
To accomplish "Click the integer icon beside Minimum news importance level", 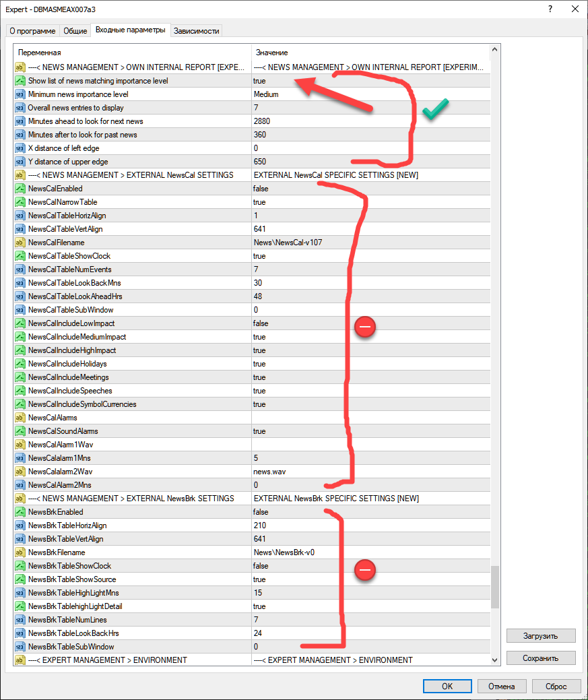I will click(20, 94).
